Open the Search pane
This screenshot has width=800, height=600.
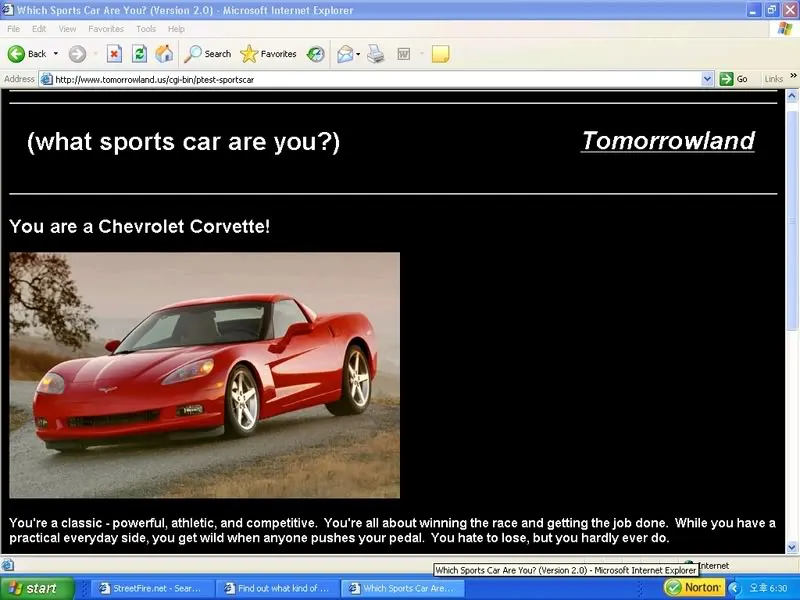[207, 54]
